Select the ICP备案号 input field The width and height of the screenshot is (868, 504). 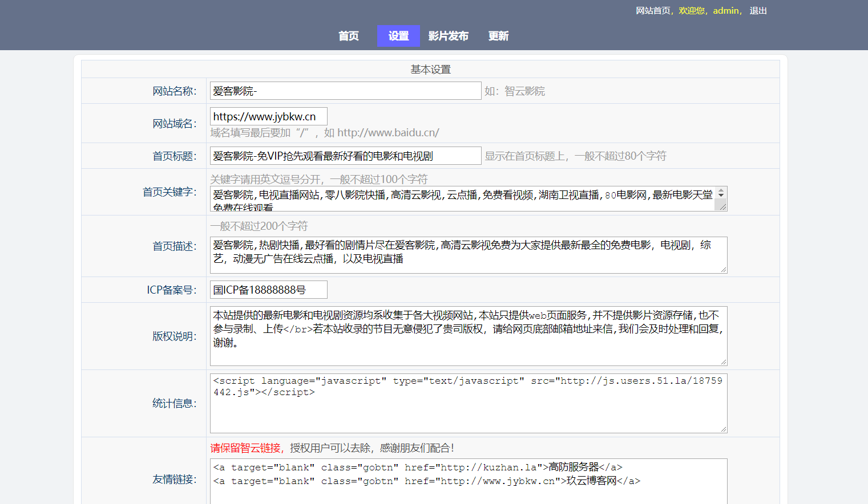pyautogui.click(x=268, y=290)
